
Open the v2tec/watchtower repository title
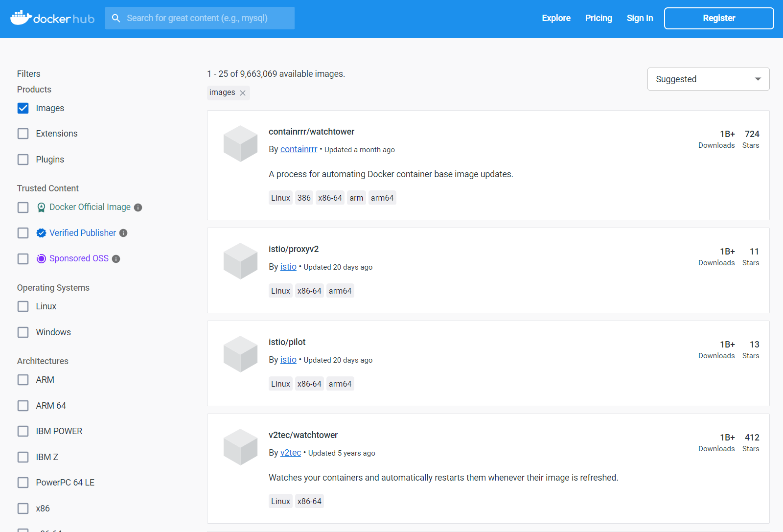click(x=303, y=435)
